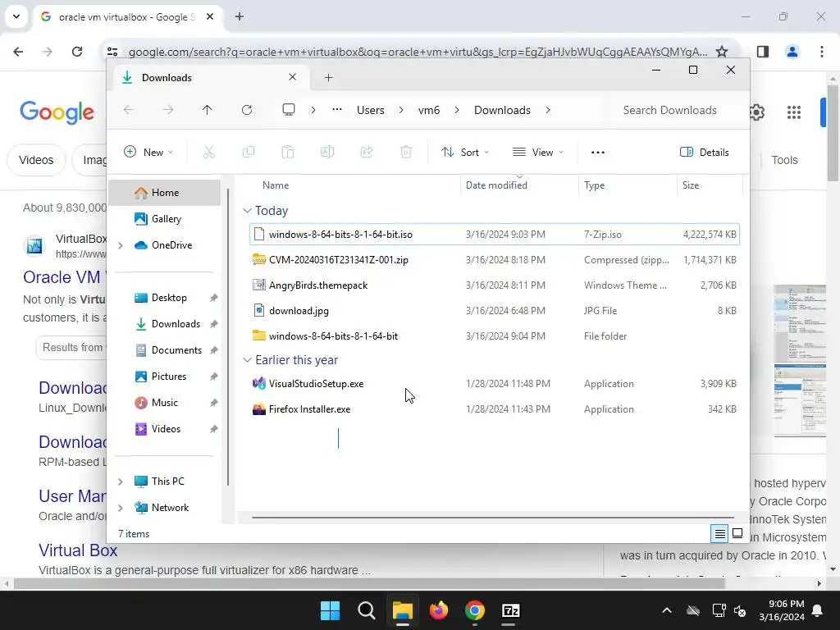Image resolution: width=840 pixels, height=630 pixels.
Task: Select windows-8-64-bits-8-1-64-bit folder
Action: pos(494,336)
